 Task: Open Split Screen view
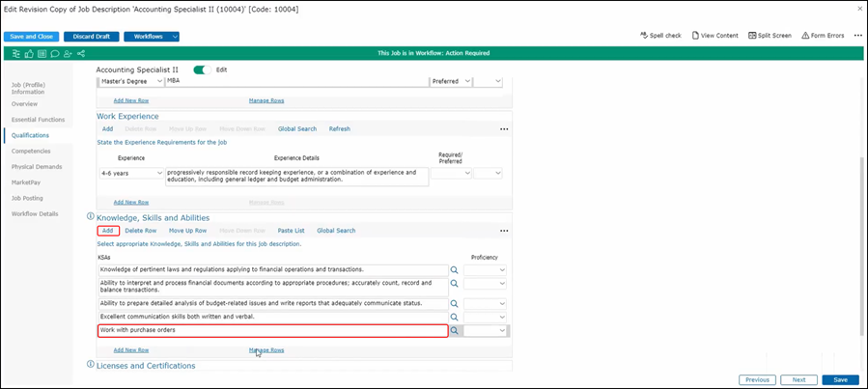pos(769,36)
